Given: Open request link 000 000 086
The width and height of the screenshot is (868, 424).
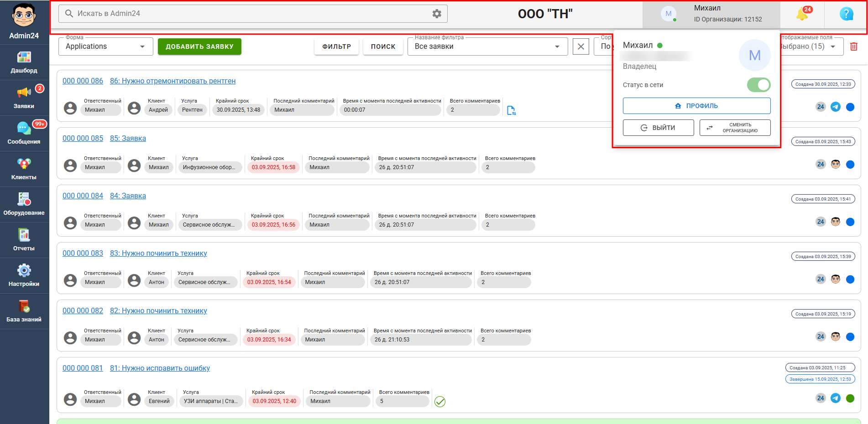Looking at the screenshot, I should click(x=83, y=81).
